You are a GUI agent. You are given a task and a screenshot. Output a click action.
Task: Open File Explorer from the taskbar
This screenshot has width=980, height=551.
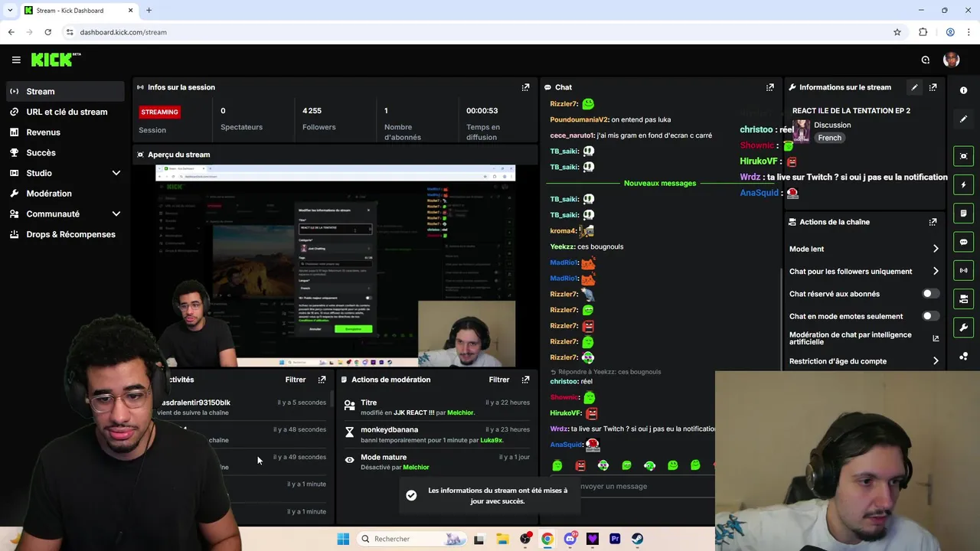click(502, 539)
